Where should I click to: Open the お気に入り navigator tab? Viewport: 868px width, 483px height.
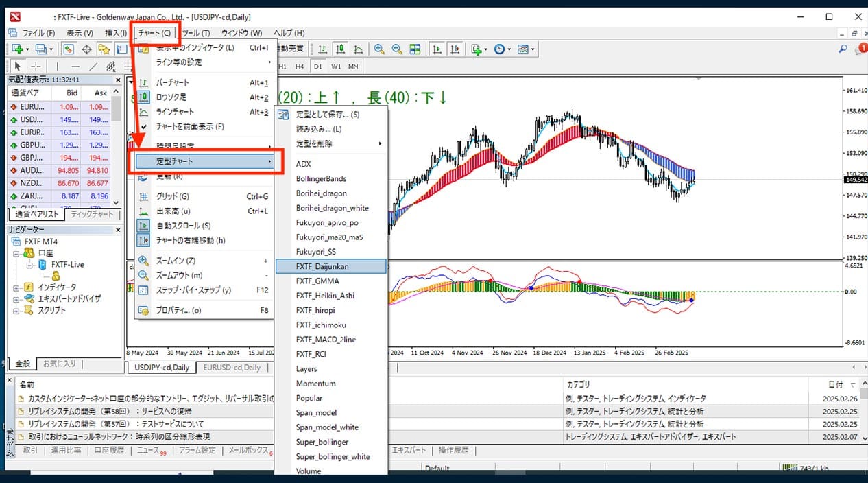click(60, 364)
